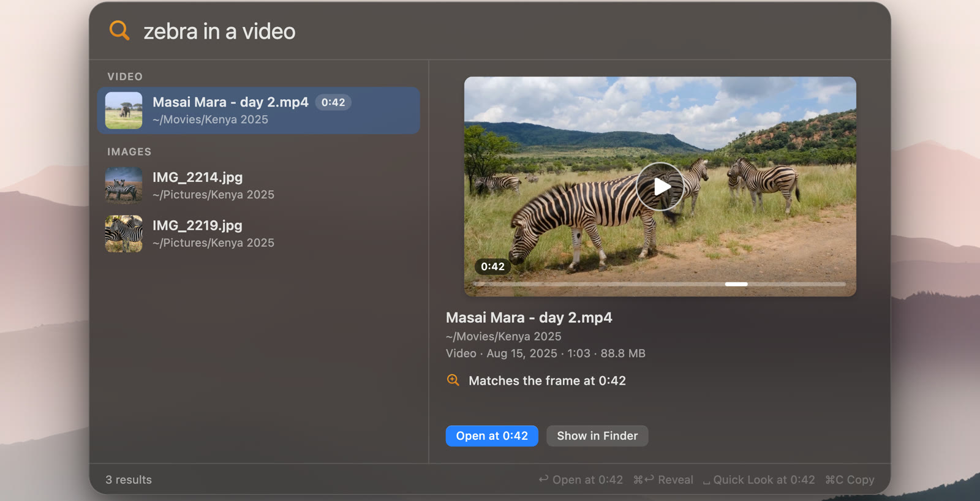
Task: Click 'Matches the frame at 0:42' text
Action: (547, 380)
